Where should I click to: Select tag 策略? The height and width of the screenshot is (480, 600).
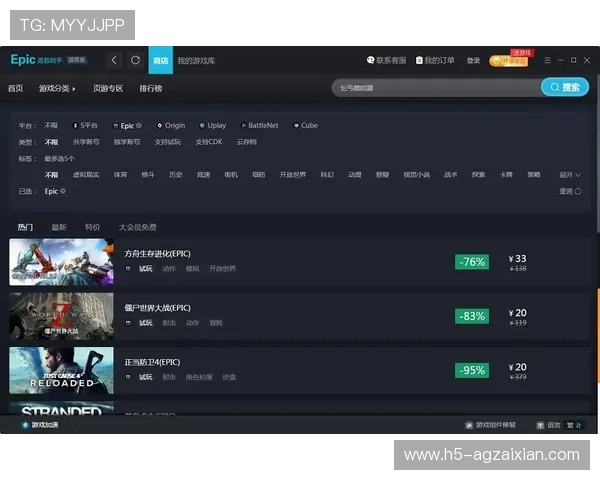[534, 175]
